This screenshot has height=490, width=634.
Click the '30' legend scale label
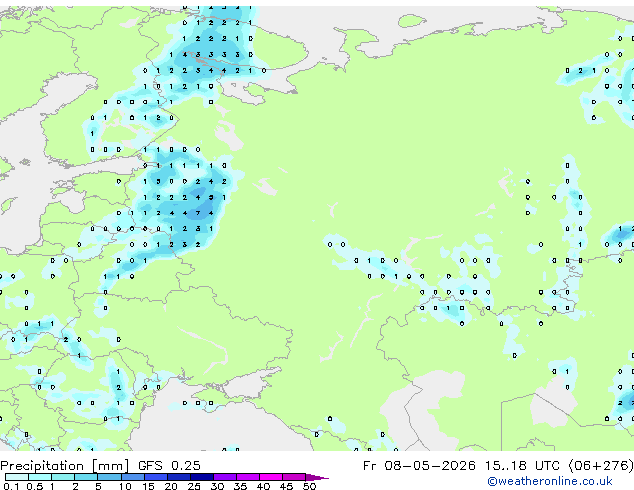[217, 486]
